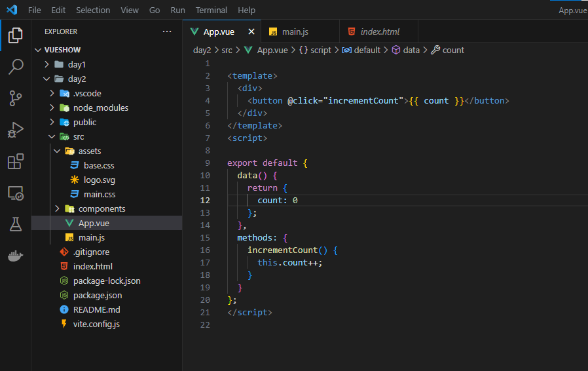Click the info icon of README.md
Viewport: 588px width, 371px height.
point(64,309)
